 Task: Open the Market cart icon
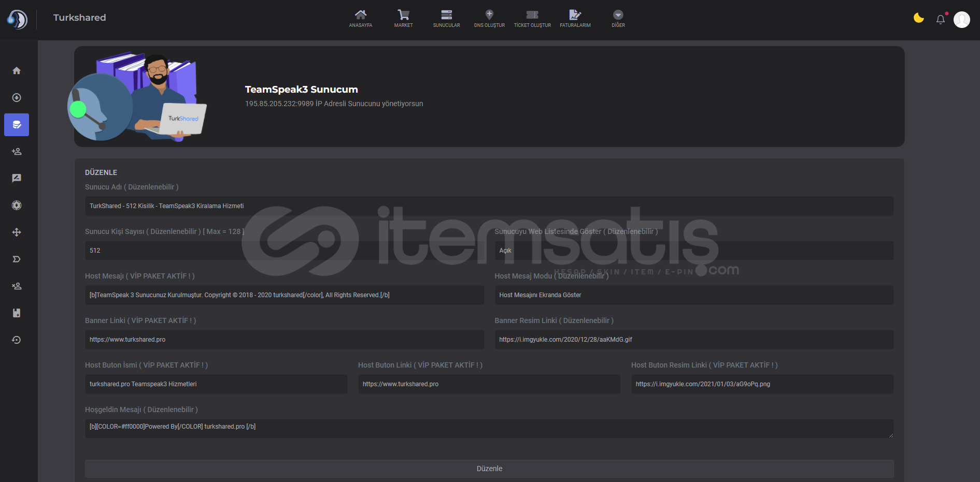pyautogui.click(x=403, y=14)
